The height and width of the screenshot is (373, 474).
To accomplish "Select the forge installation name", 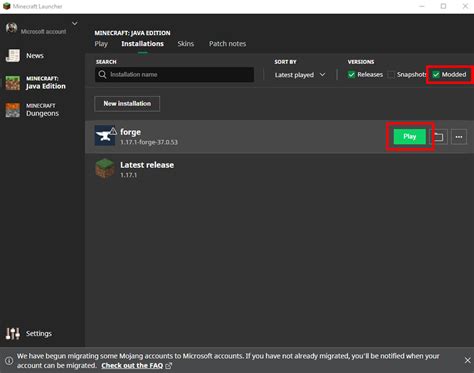I will (x=130, y=132).
